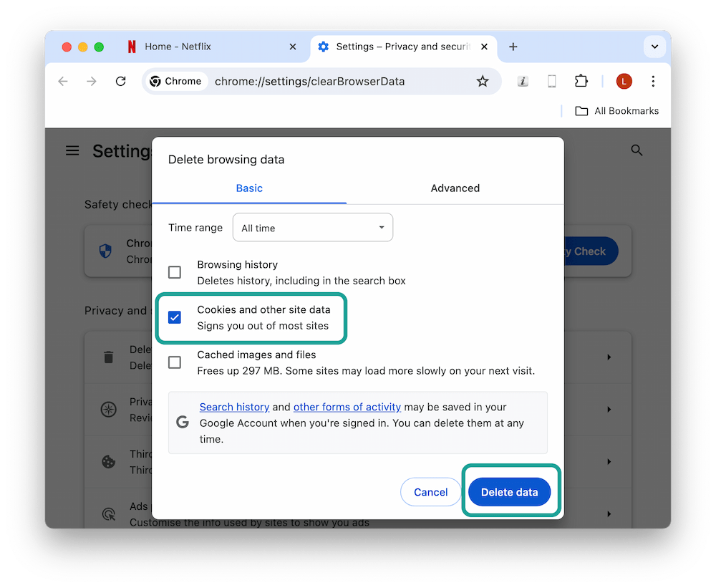Expand the Privacy guide row arrow

[609, 409]
